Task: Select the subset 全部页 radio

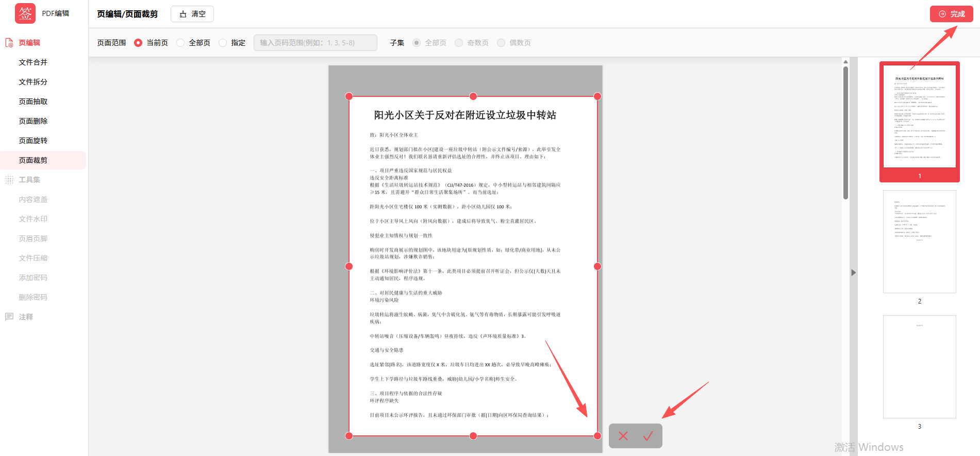Action: coord(417,43)
